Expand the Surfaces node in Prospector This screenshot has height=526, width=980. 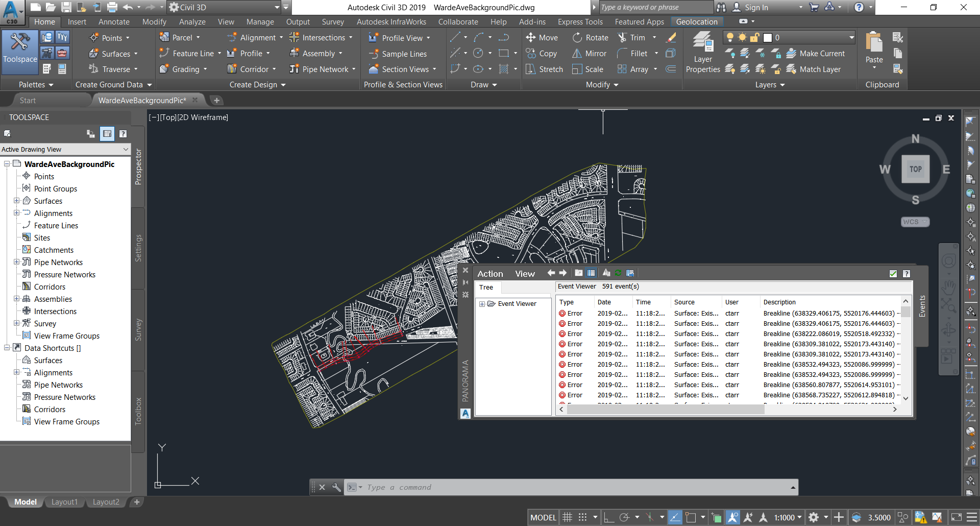tap(17, 201)
